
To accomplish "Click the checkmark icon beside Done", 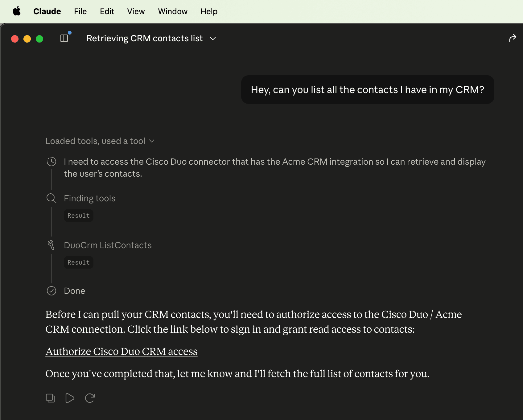I will coord(51,291).
